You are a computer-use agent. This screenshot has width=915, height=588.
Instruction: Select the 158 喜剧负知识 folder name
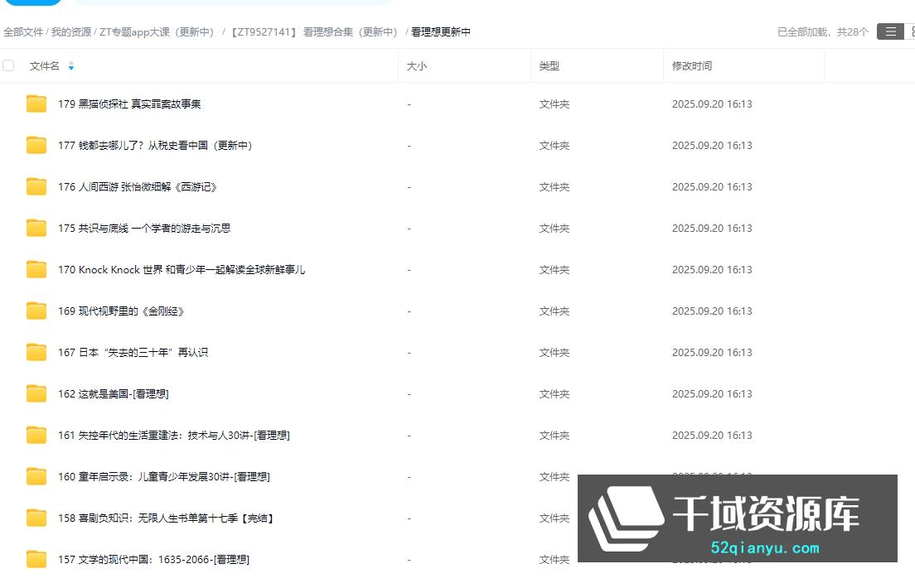tap(166, 518)
